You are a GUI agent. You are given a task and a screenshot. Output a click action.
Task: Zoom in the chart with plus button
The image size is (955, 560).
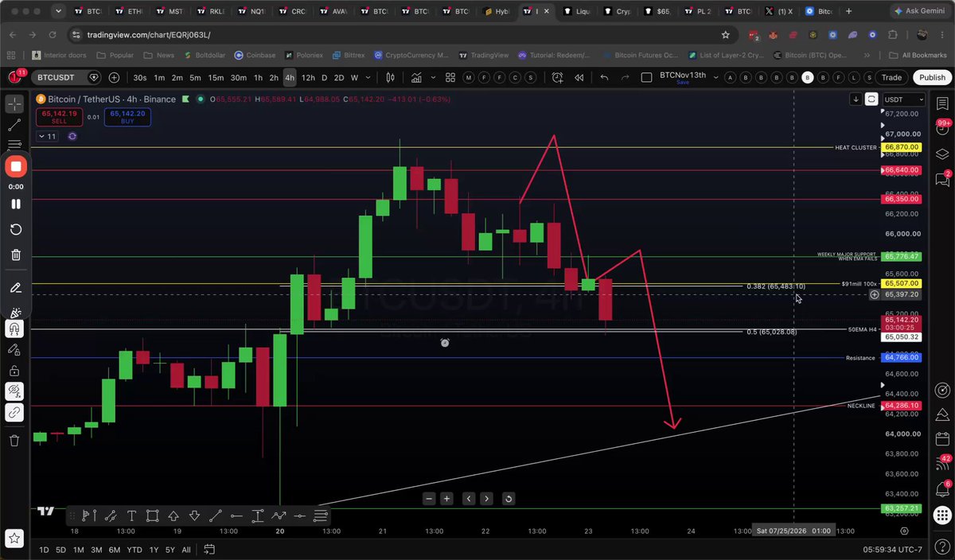click(447, 499)
